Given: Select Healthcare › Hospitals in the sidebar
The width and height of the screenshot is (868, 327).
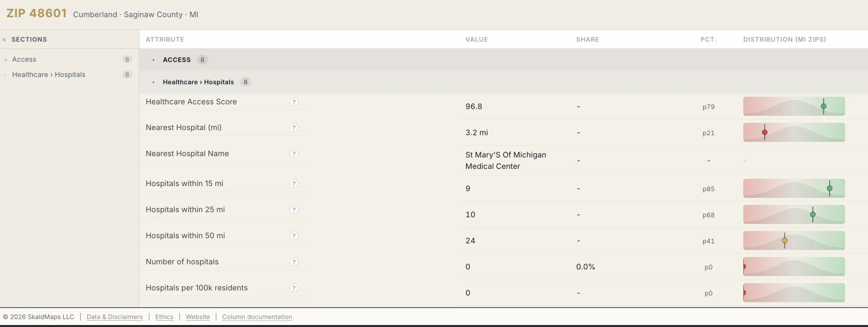Looking at the screenshot, I should pyautogui.click(x=49, y=75).
